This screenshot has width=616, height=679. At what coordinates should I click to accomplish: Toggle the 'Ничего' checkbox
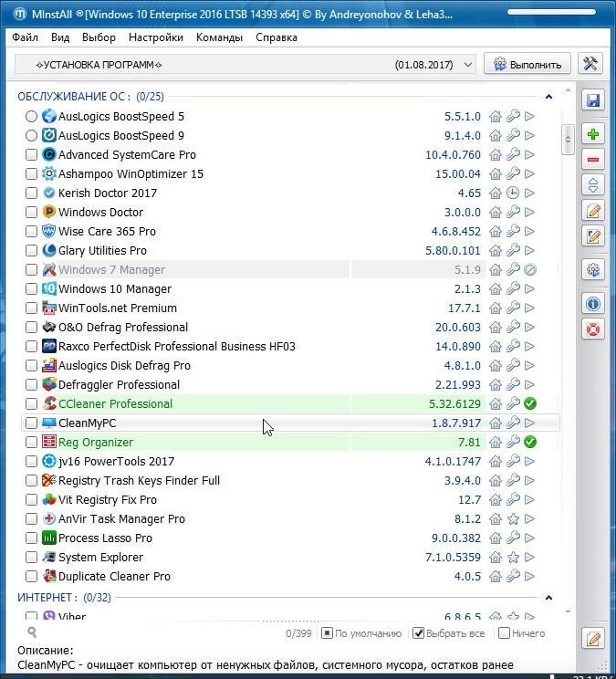tap(504, 633)
